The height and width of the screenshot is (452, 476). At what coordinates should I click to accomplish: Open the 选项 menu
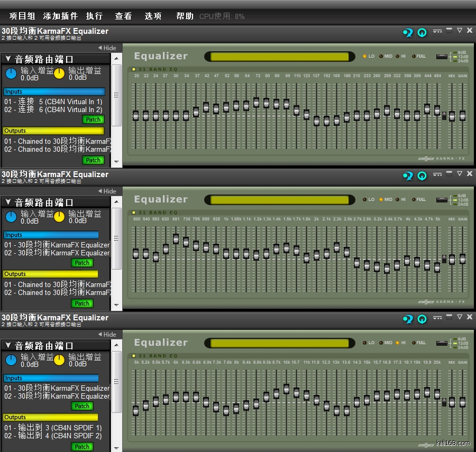(153, 16)
